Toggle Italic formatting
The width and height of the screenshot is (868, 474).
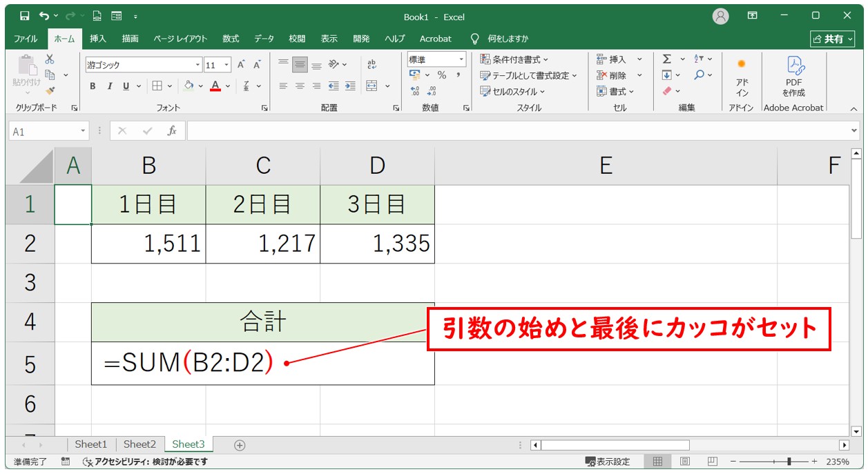click(109, 86)
